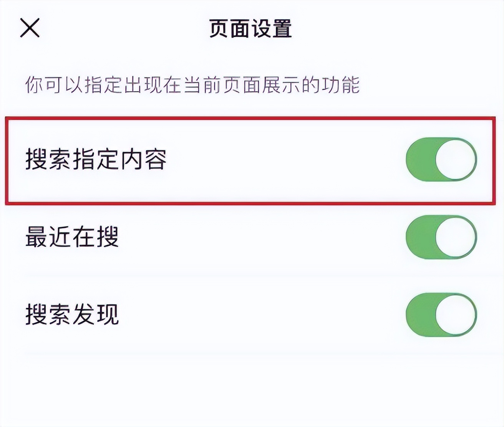Click the toggle inside the red rectangle
This screenshot has height=427, width=504.
(443, 159)
